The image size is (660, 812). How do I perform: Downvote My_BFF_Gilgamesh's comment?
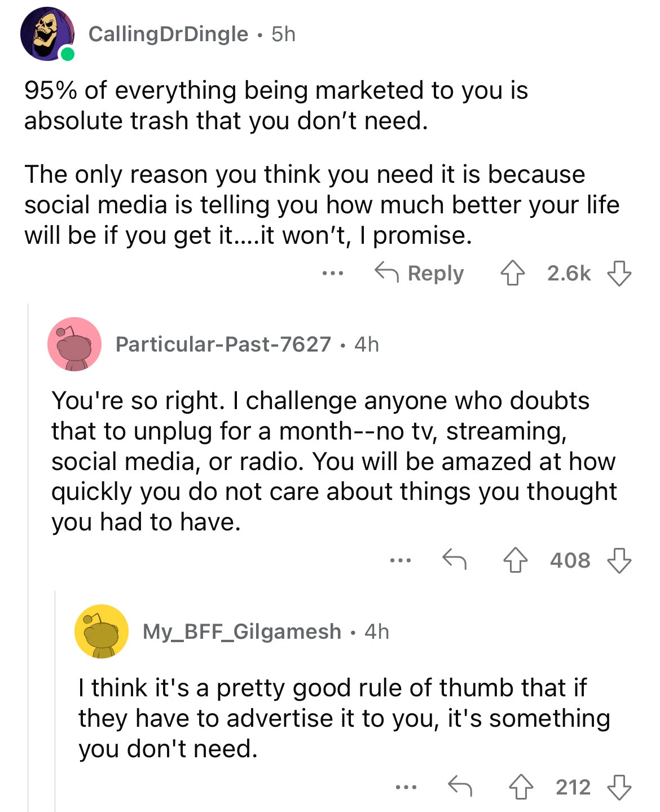(x=619, y=787)
